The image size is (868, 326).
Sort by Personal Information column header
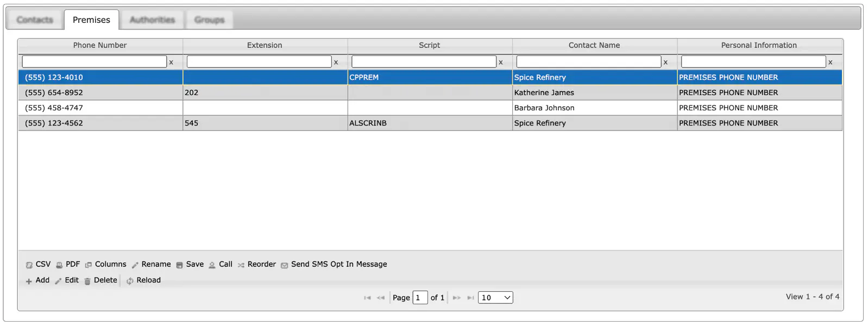click(x=759, y=46)
